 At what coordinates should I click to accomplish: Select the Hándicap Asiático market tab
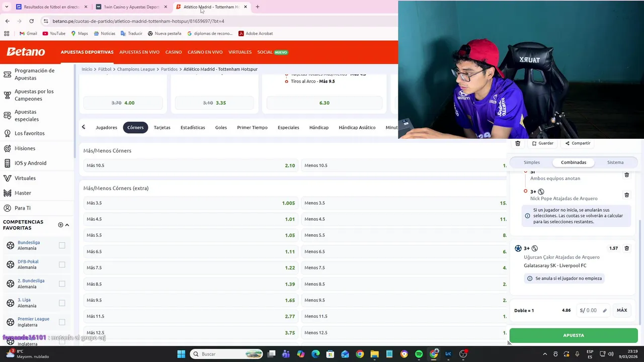[357, 127]
